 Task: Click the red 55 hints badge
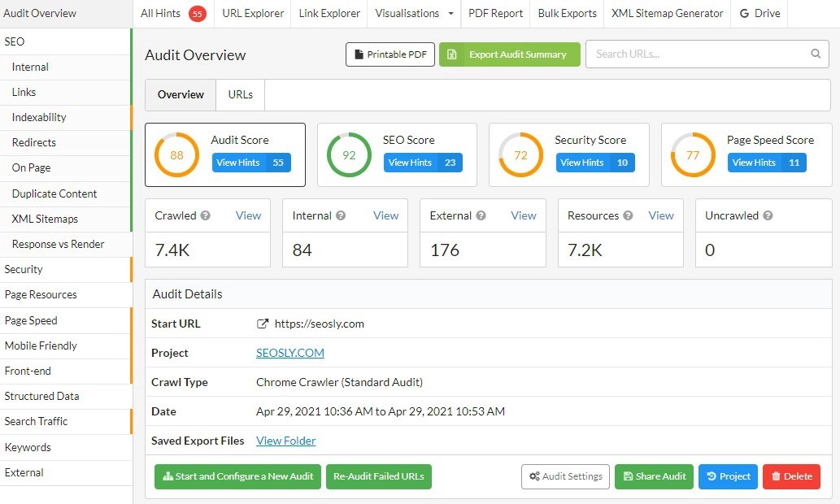(x=197, y=14)
